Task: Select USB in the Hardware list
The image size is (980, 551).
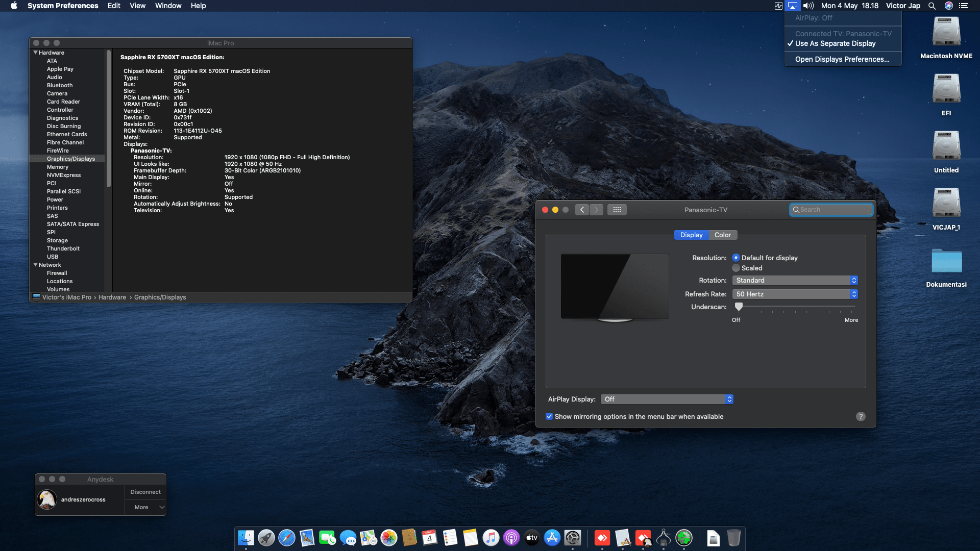Action: coord(53,257)
